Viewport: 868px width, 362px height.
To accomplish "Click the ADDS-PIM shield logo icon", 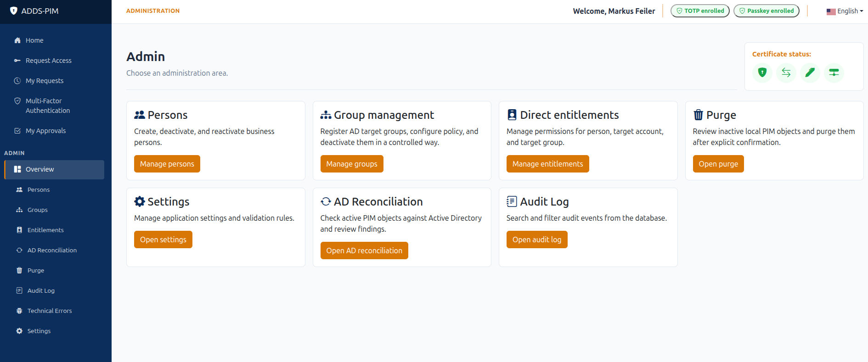I will [14, 11].
